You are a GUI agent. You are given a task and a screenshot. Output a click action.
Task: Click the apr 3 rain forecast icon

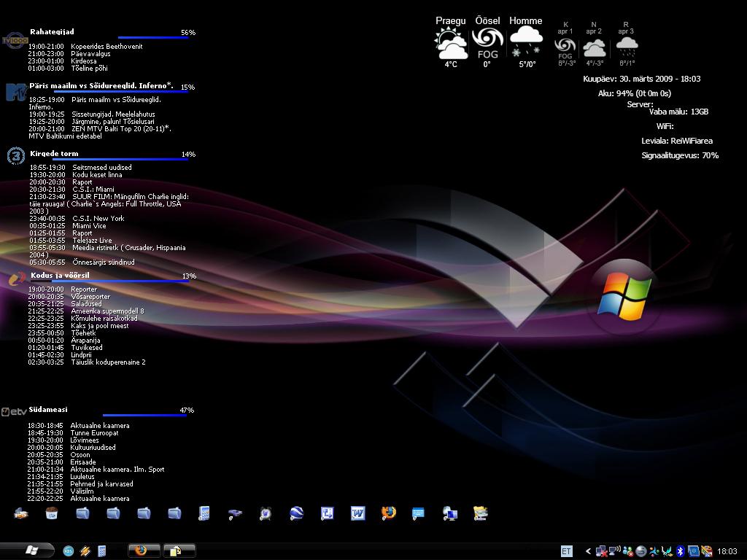tap(627, 47)
